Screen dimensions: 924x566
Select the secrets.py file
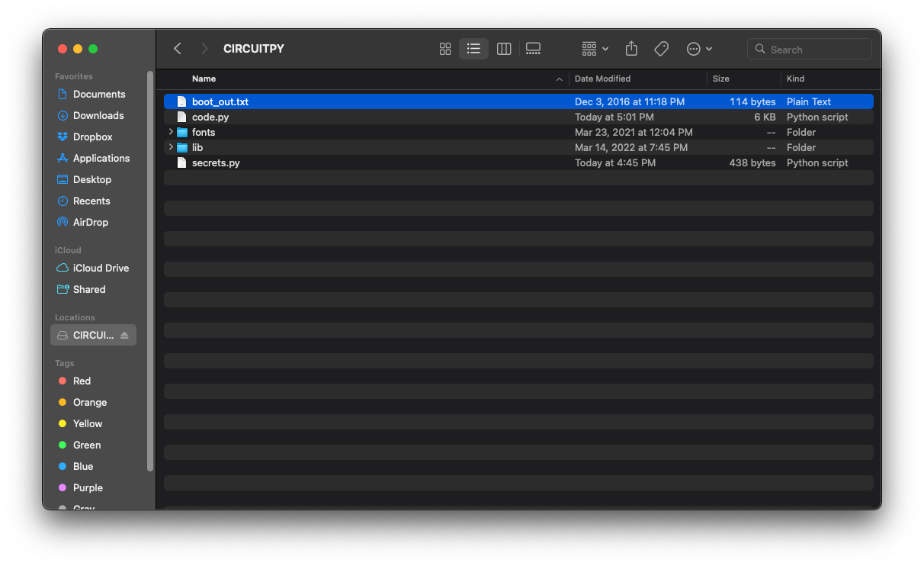(x=518, y=162)
